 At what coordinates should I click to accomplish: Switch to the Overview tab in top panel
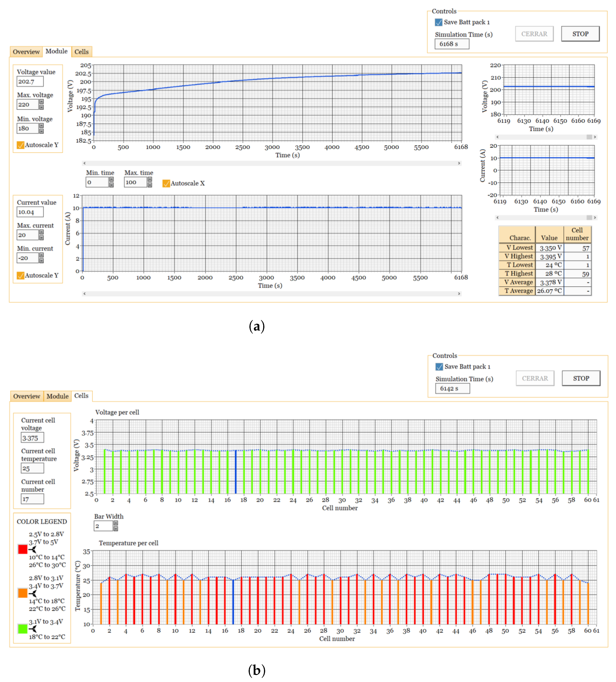(x=26, y=52)
